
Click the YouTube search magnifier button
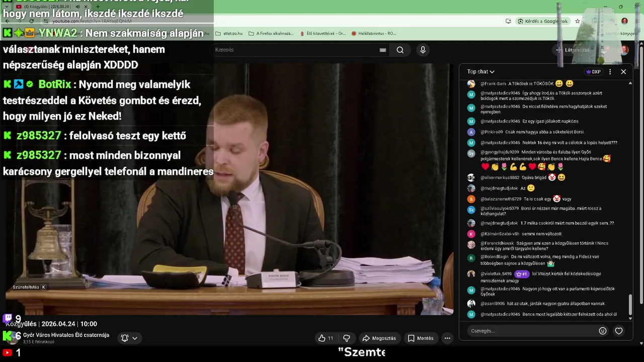(400, 50)
